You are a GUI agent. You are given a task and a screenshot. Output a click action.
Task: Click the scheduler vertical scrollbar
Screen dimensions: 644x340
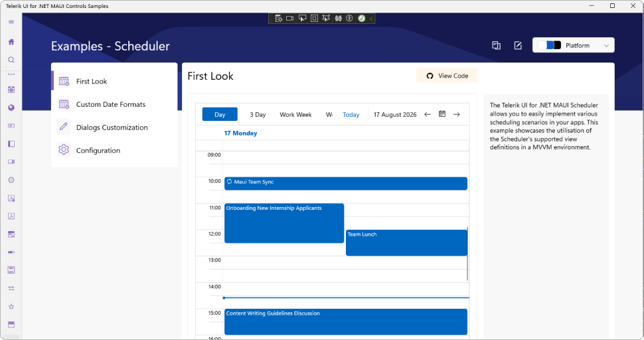(467, 254)
